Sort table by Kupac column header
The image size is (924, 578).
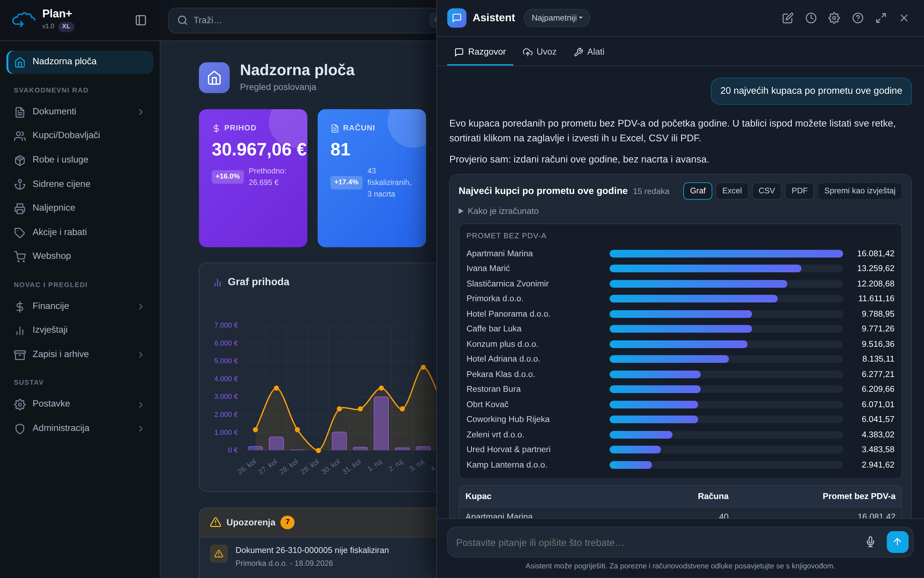pyautogui.click(x=478, y=496)
